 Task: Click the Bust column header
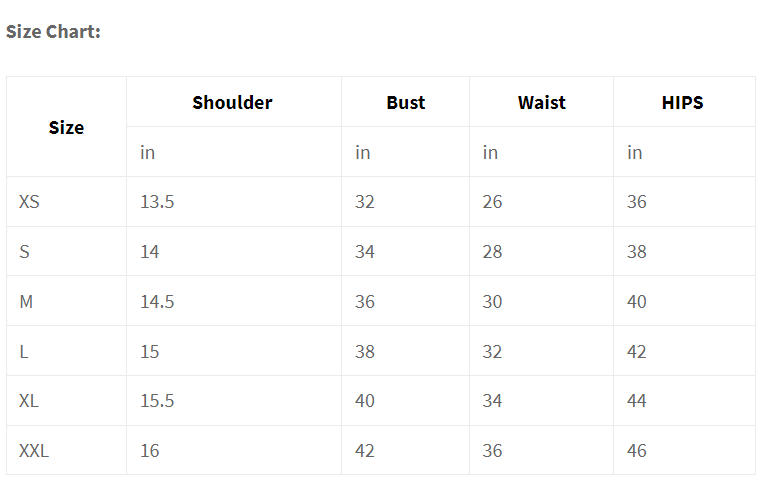coord(405,102)
